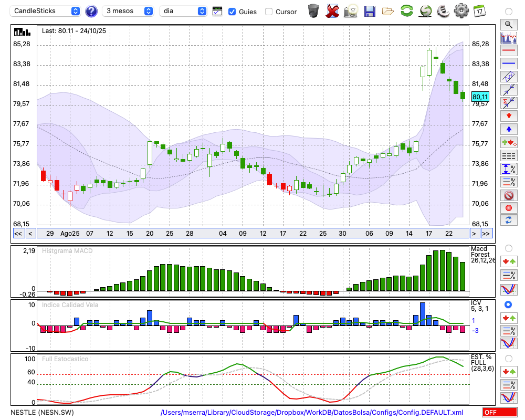The width and height of the screenshot is (525, 420).
Task: Open the calendar icon in top toolbar
Action: coord(479,11)
